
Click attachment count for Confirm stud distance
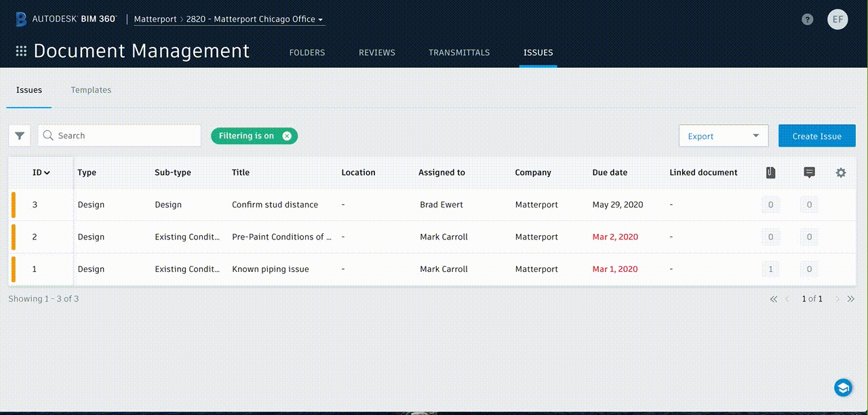(770, 205)
